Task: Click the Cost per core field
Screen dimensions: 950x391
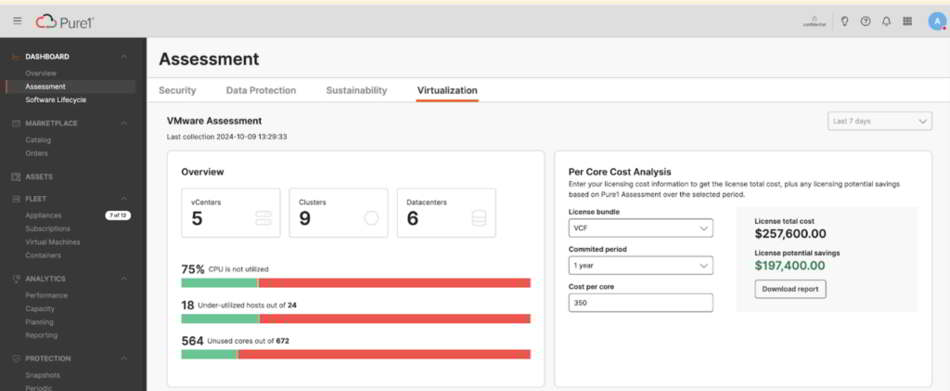Action: pyautogui.click(x=640, y=303)
